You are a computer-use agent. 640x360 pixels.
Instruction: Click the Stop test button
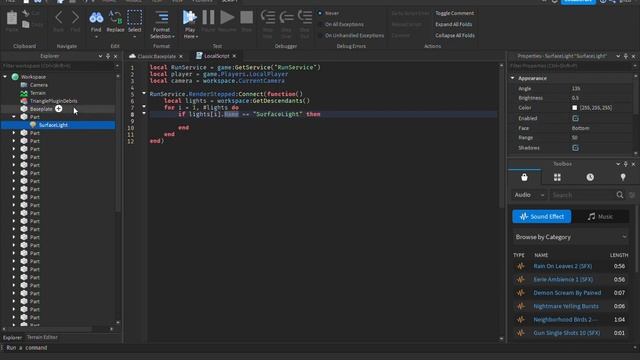click(246, 17)
